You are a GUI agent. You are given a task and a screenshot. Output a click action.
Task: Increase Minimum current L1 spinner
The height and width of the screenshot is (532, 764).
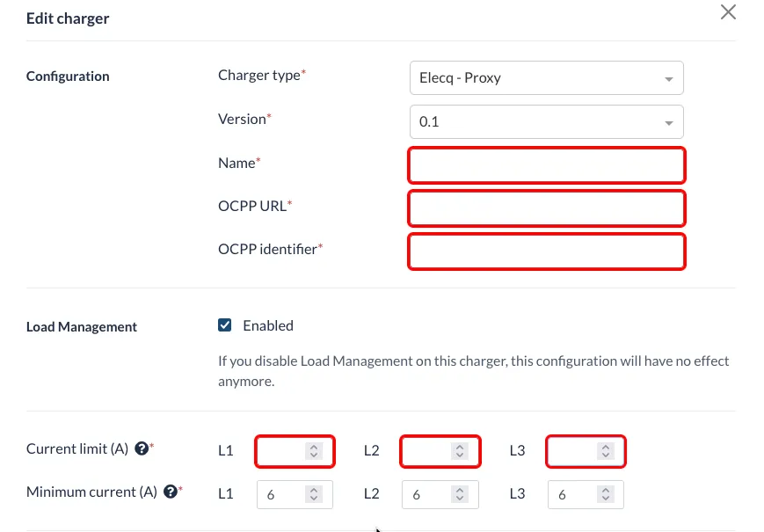(314, 490)
